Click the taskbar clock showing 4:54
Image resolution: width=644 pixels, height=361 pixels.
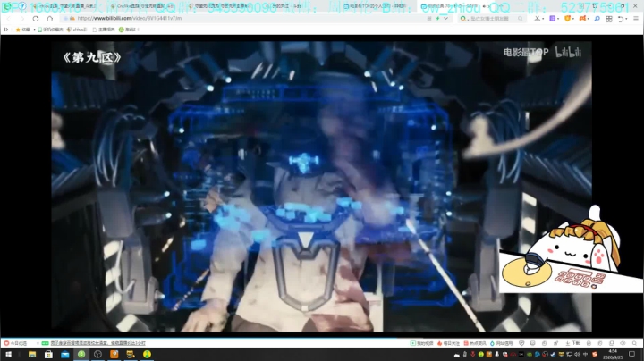click(x=613, y=355)
